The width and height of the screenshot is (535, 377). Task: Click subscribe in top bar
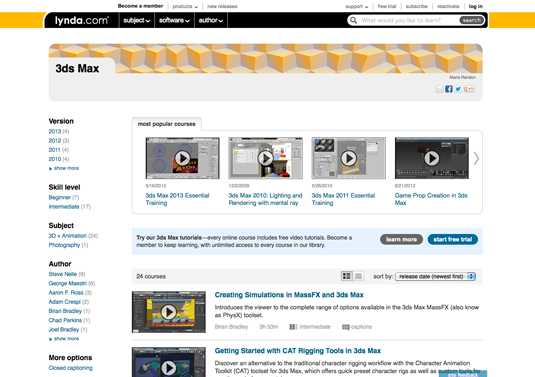[416, 6]
